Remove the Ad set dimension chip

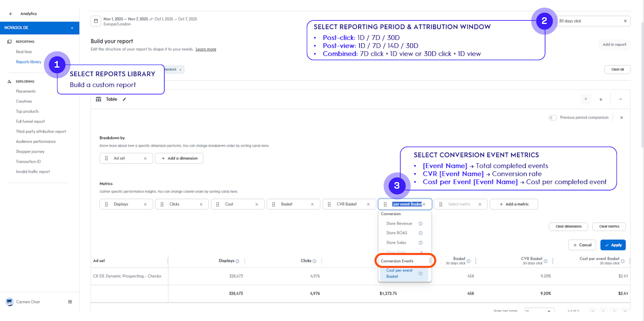(145, 158)
